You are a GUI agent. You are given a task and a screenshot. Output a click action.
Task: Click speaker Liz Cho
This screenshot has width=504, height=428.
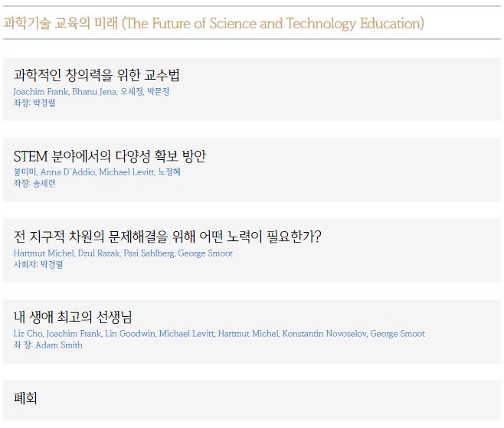28,334
